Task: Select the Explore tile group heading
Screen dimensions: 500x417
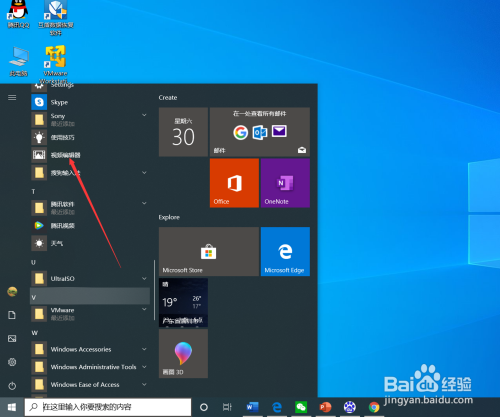Action: coord(169,217)
